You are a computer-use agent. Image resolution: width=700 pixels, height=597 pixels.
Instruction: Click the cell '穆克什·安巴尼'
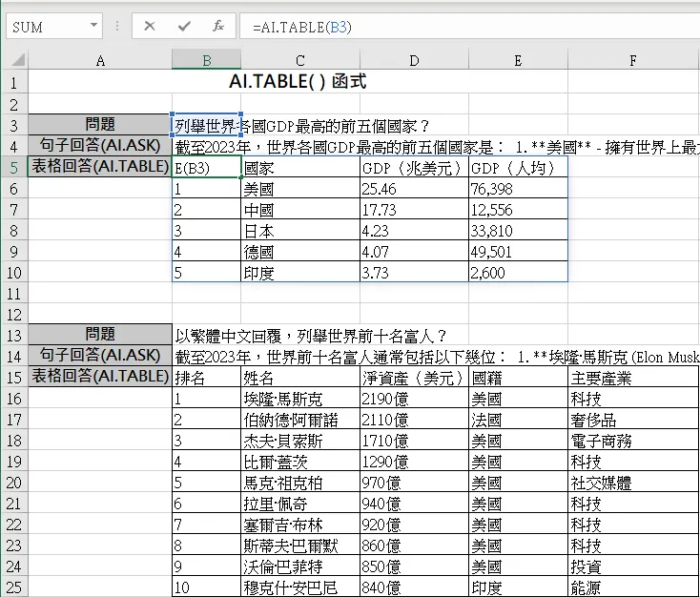point(300,587)
